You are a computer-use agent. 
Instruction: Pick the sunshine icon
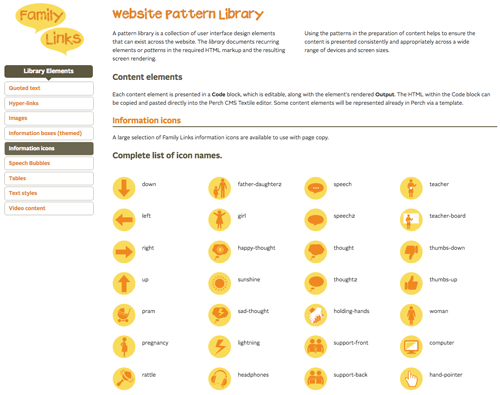pyautogui.click(x=220, y=283)
